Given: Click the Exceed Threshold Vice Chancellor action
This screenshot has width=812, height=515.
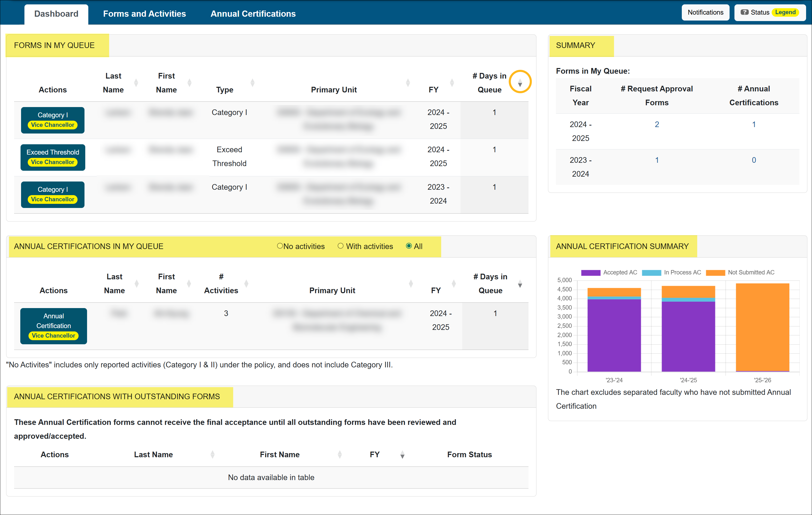Looking at the screenshot, I should point(53,157).
